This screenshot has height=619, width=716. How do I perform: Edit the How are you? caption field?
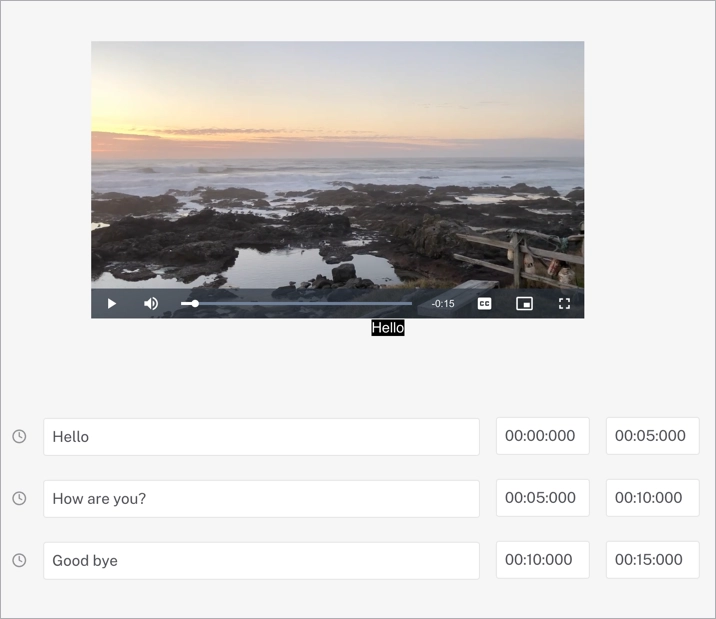pos(261,498)
